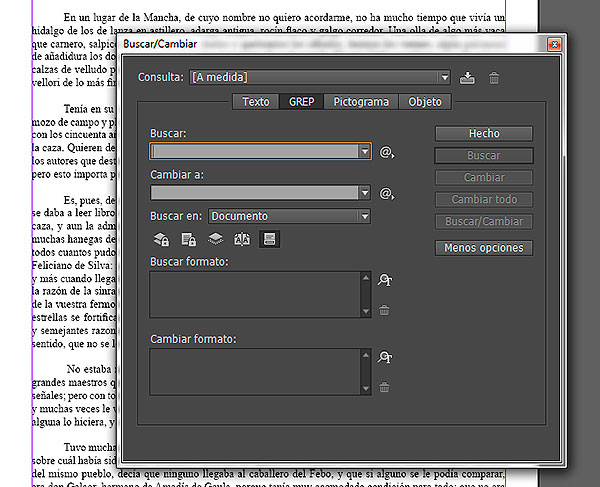Screen dimensions: 600x487
Task: Toggle include hidden layers icon
Action: 215,239
